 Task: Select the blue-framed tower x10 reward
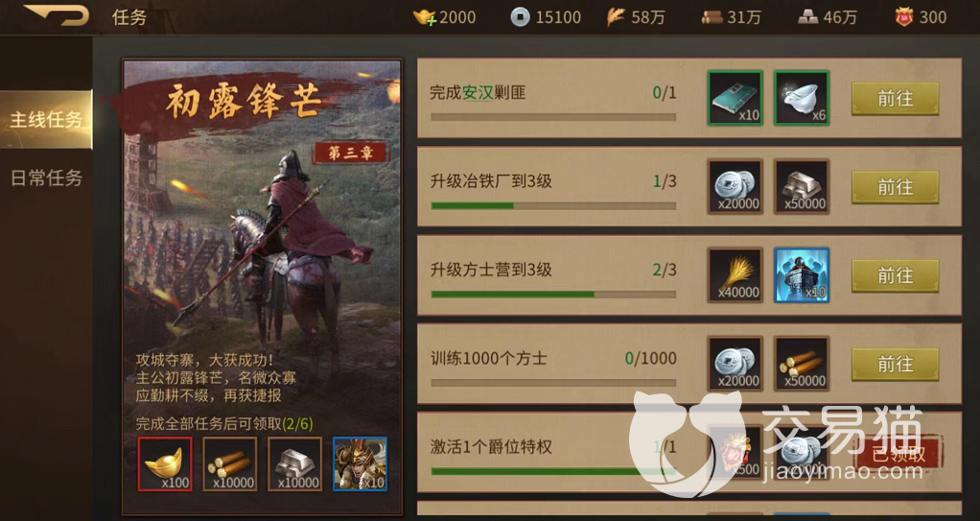(x=802, y=275)
